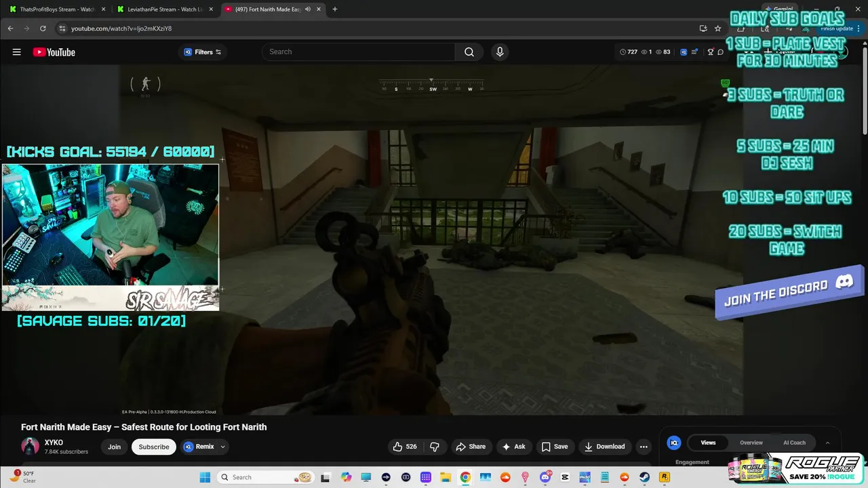The width and height of the screenshot is (868, 488).
Task: Dislike the video with thumbs down
Action: (x=435, y=447)
